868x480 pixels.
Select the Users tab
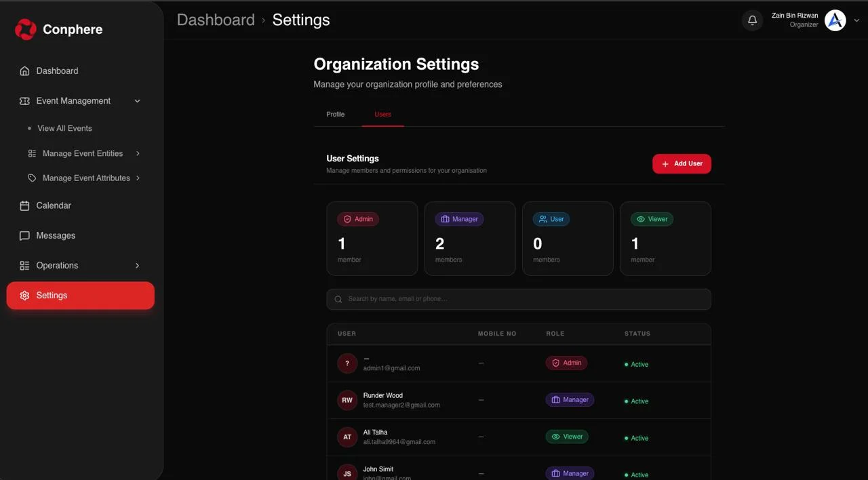pos(382,115)
